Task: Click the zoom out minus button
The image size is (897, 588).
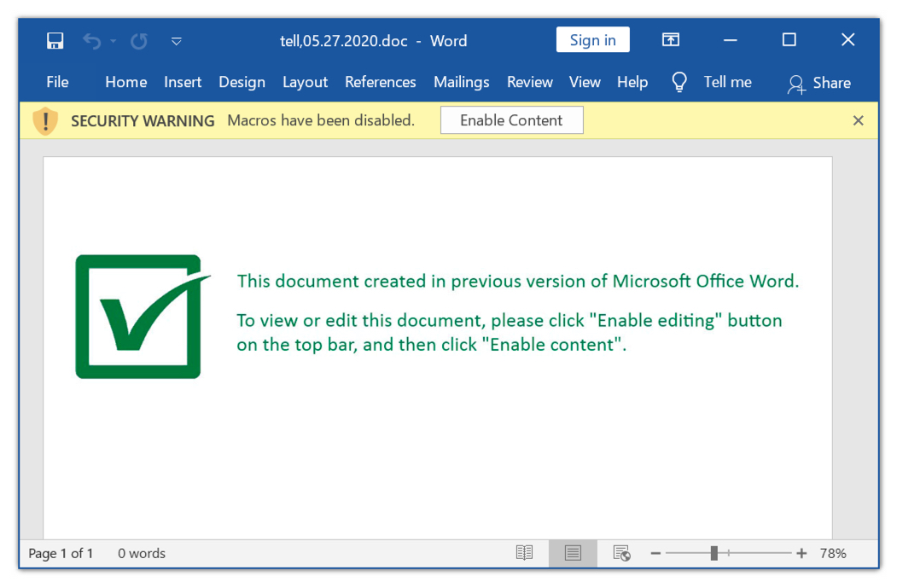Action: pyautogui.click(x=655, y=553)
